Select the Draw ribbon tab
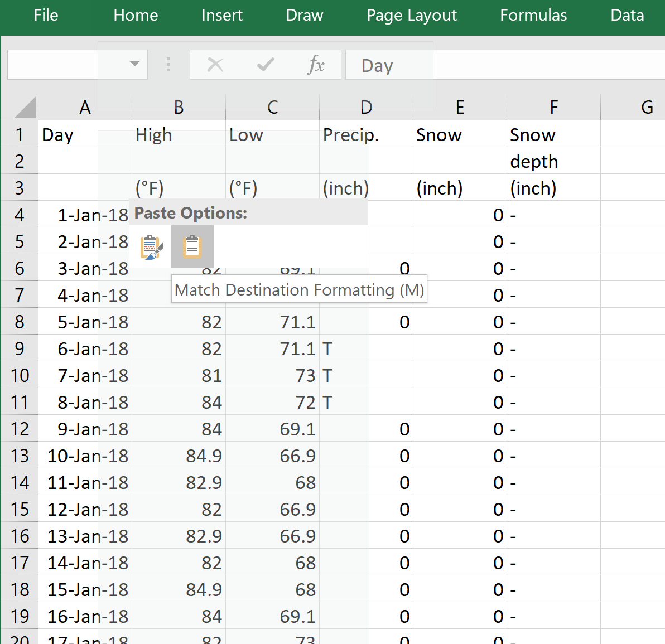This screenshot has width=665, height=644. 304,16
